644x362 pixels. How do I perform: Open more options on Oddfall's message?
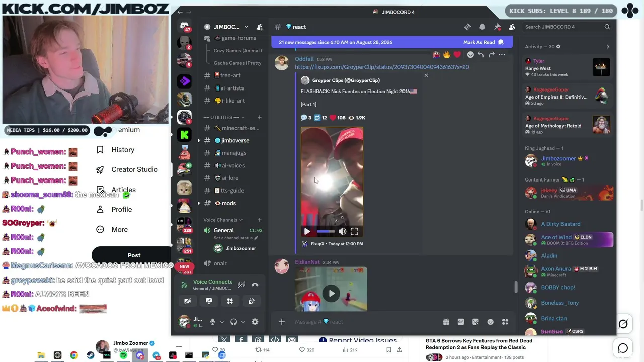coord(502,54)
